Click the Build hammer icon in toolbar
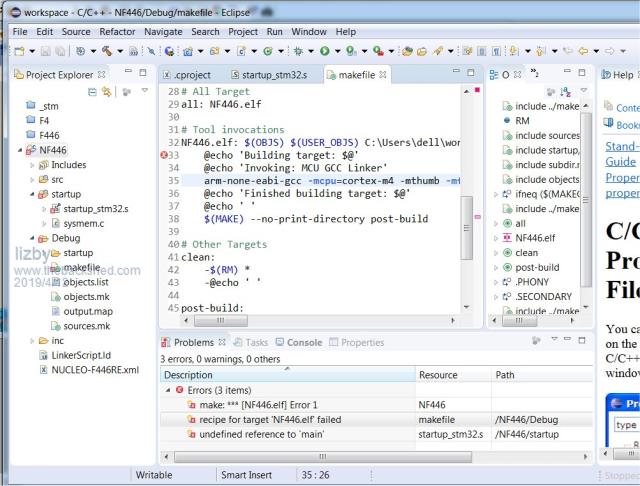Image resolution: width=640 pixels, height=486 pixels. click(106, 49)
